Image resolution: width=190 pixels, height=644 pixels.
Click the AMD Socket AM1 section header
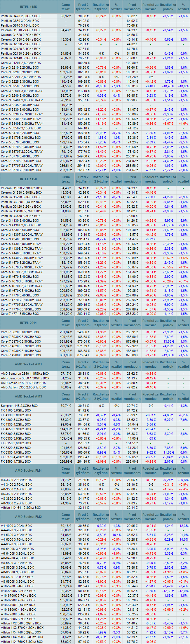tap(29, 364)
